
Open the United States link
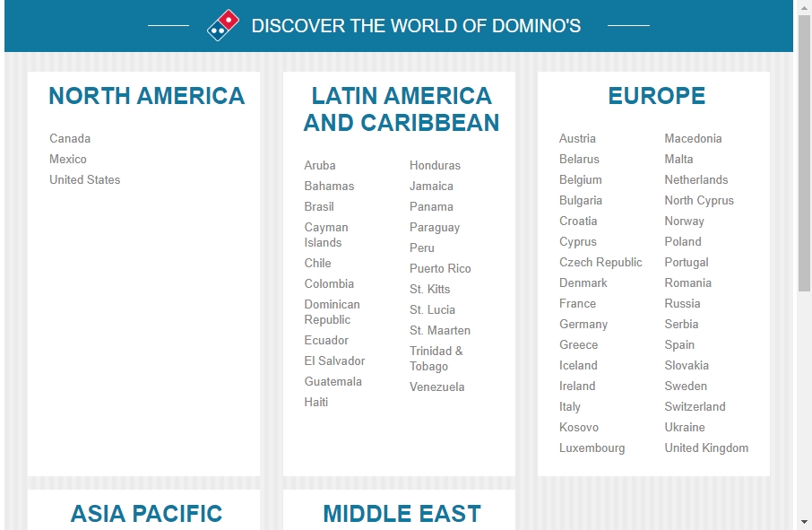coord(84,179)
